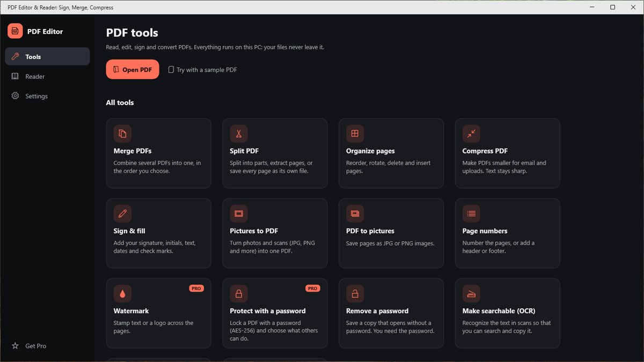Viewport: 644px width, 362px height.
Task: Click the 'Recognize the text in scans' description
Action: point(507,327)
